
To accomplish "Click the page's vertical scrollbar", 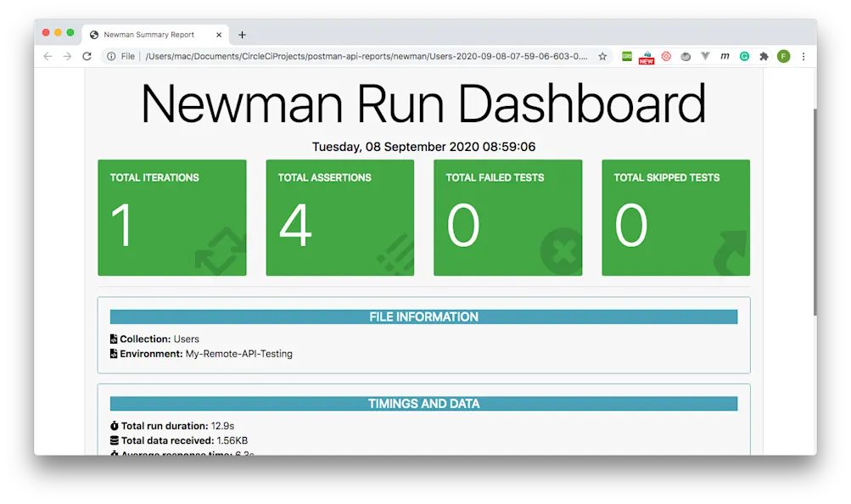I will [815, 211].
